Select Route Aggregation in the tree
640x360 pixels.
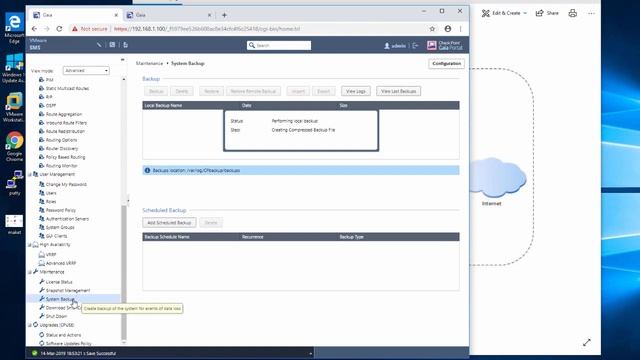pyautogui.click(x=64, y=114)
